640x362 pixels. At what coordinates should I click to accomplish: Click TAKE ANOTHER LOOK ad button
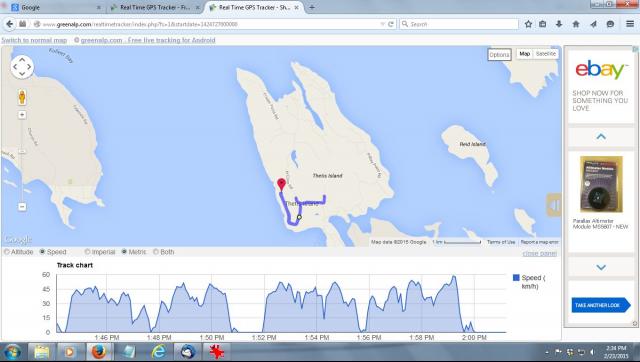[601, 305]
